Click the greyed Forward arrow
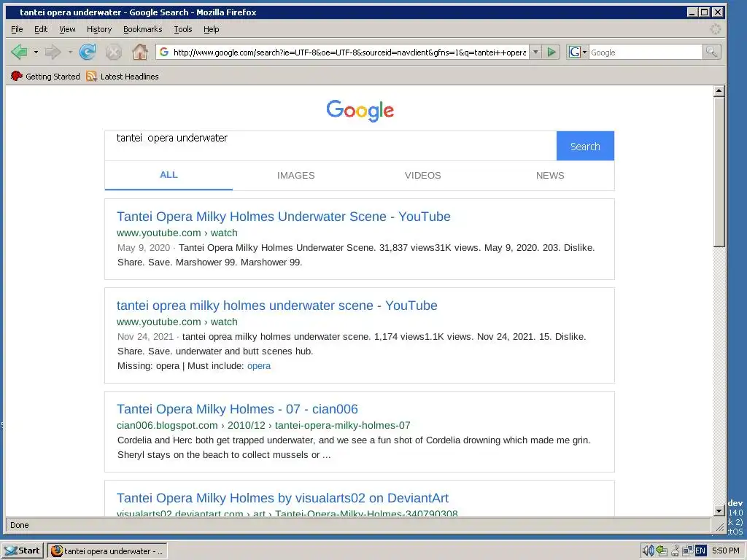747x560 pixels. pyautogui.click(x=53, y=52)
